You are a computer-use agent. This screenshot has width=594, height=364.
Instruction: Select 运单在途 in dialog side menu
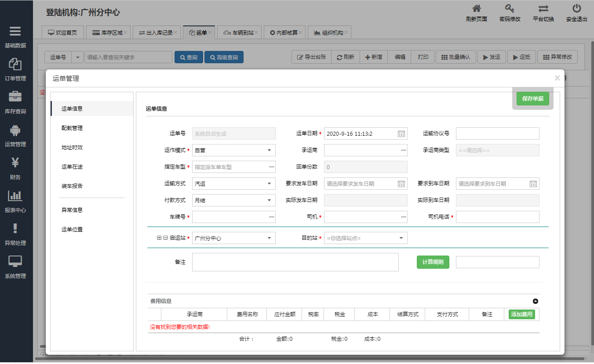pyautogui.click(x=92, y=166)
